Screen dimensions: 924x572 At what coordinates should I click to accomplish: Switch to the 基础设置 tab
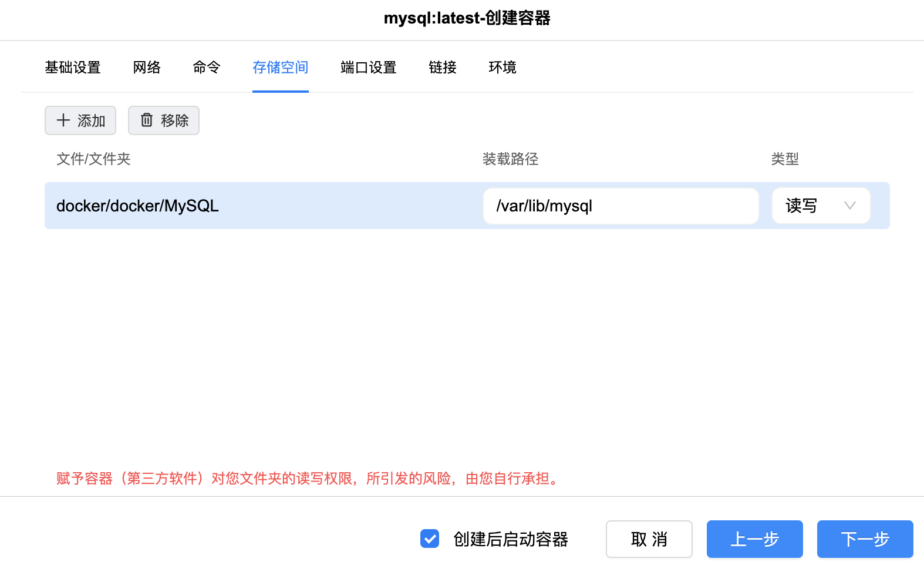click(73, 68)
